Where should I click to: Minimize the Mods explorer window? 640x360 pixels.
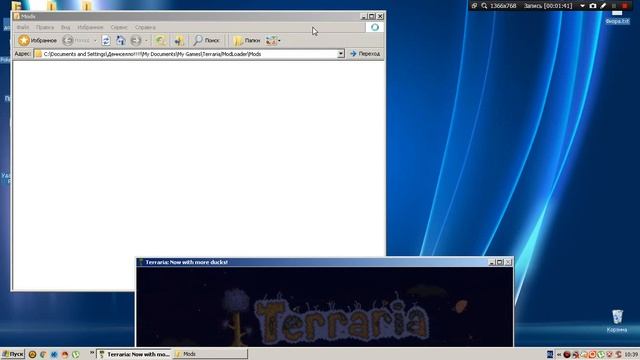pos(364,16)
